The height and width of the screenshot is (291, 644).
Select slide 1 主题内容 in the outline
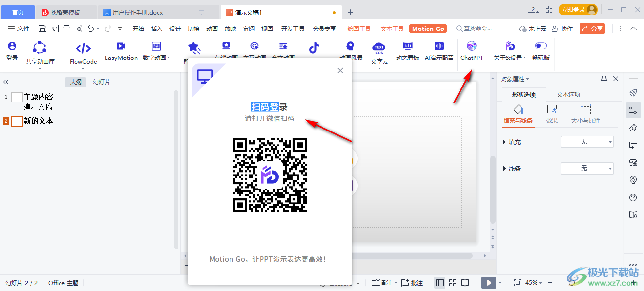pyautogui.click(x=39, y=97)
